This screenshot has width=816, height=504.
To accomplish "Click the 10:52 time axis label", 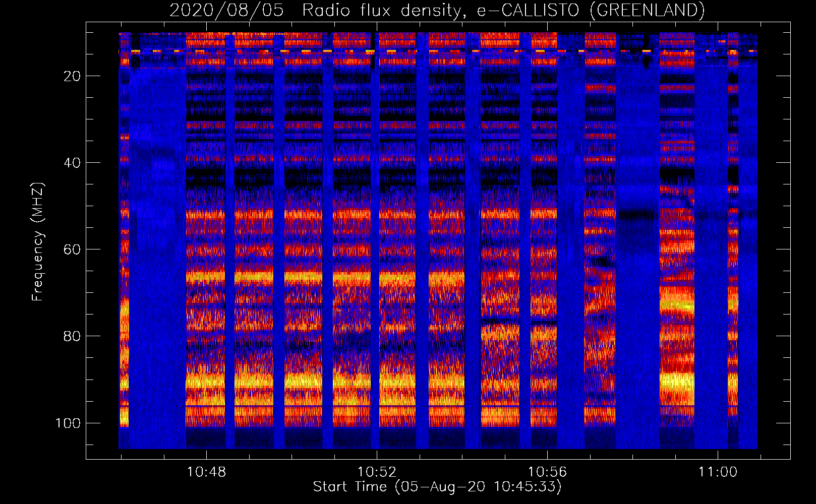I will pyautogui.click(x=377, y=472).
